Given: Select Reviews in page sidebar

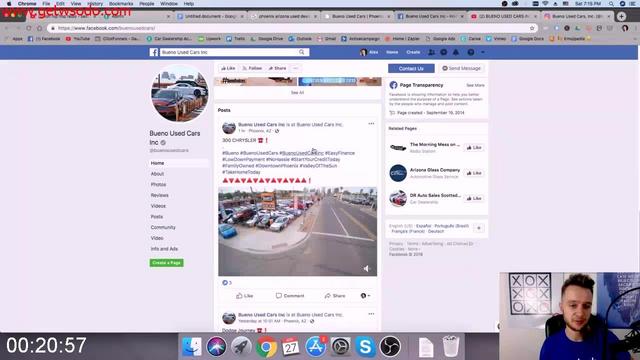Looking at the screenshot, I should point(160,195).
